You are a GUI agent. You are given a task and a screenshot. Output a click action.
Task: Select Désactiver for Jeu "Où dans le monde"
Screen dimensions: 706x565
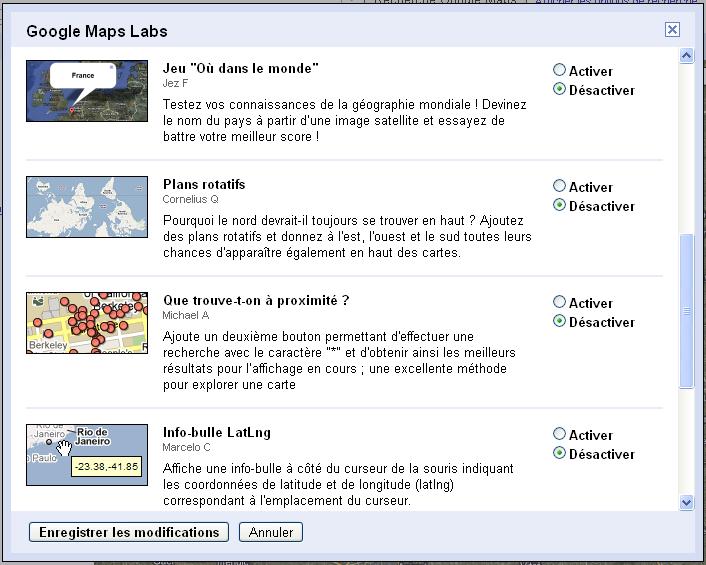coord(559,89)
